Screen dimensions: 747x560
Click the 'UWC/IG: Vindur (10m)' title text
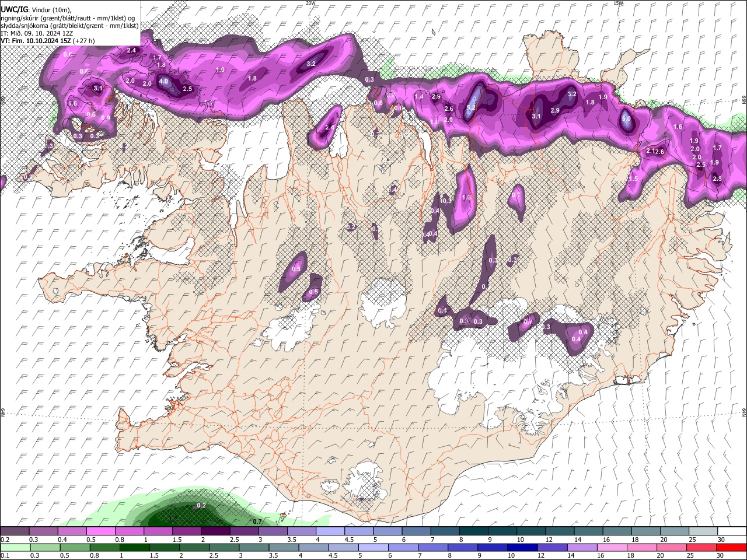click(x=36, y=9)
